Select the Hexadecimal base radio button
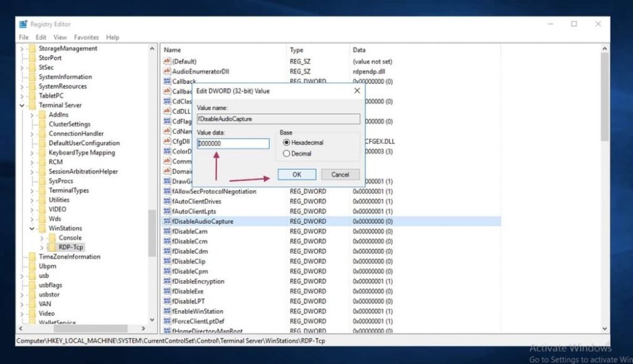Screen dimensions: 633x364 tap(287, 142)
